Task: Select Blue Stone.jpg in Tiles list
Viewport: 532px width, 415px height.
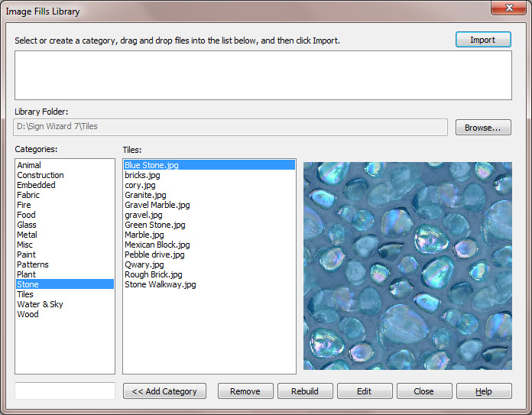Action: 209,165
